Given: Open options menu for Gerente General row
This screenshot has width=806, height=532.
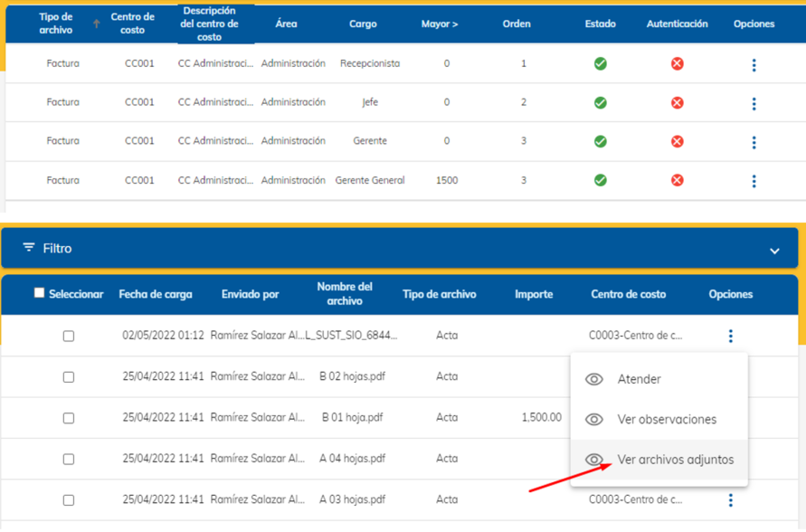Looking at the screenshot, I should (754, 181).
